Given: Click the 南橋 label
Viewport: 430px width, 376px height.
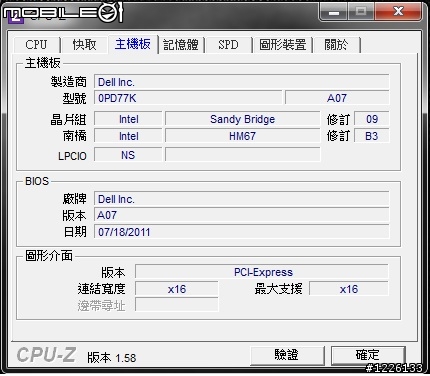Looking at the screenshot, I should [75, 136].
